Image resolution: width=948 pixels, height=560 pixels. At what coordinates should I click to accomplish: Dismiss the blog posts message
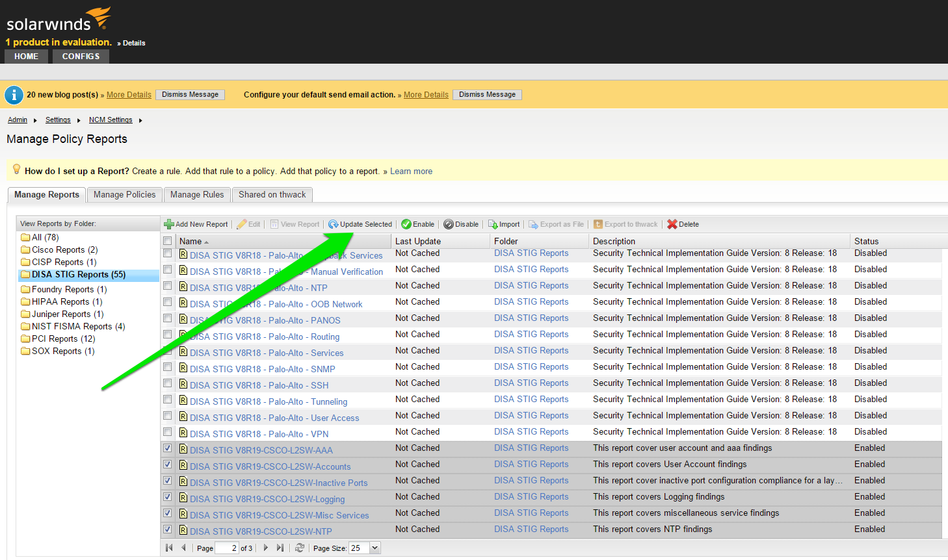(191, 95)
